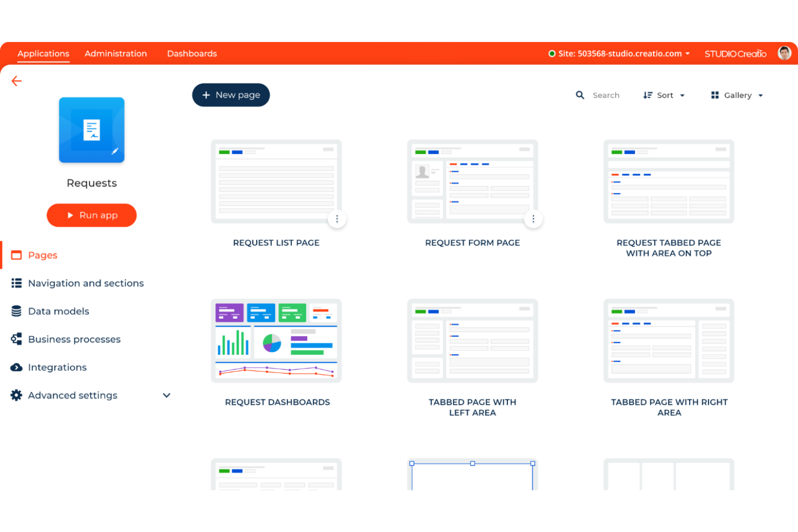Open Business processes via its sidebar icon
The height and width of the screenshot is (532, 798).
(16, 339)
